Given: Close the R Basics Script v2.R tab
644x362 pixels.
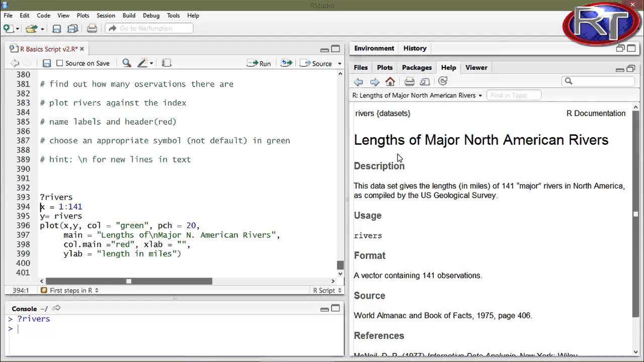Looking at the screenshot, I should click(x=82, y=49).
